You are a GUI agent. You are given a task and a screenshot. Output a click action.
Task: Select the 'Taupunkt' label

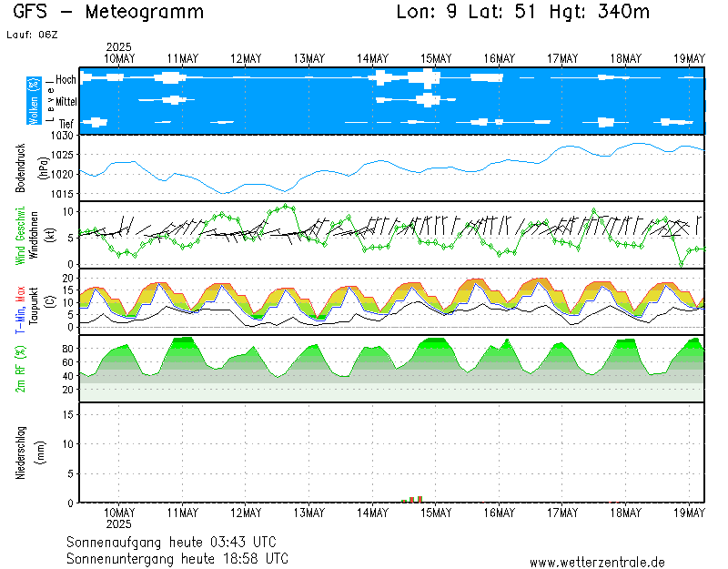[34, 305]
